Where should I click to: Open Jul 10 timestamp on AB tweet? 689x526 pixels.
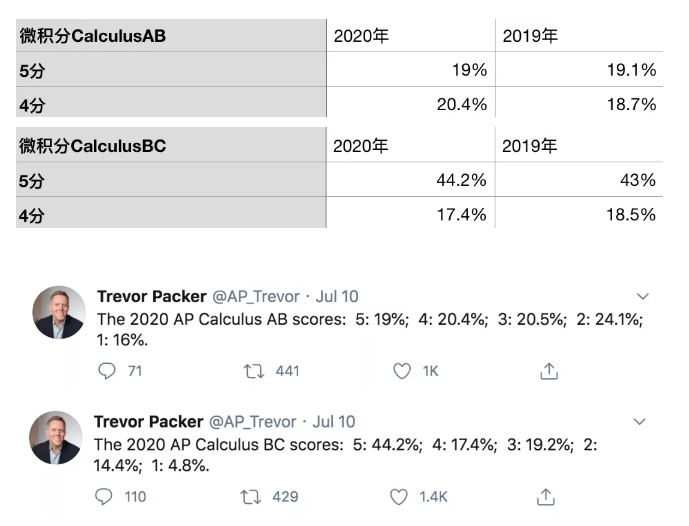(337, 297)
